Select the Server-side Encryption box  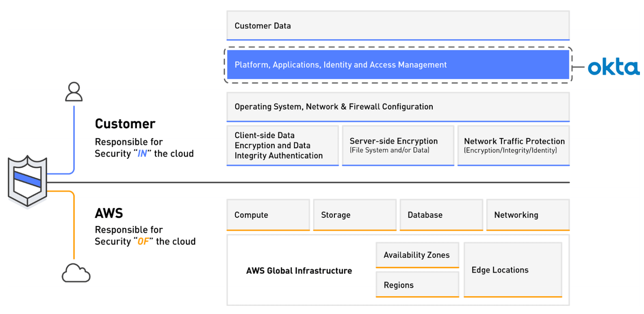pos(398,145)
